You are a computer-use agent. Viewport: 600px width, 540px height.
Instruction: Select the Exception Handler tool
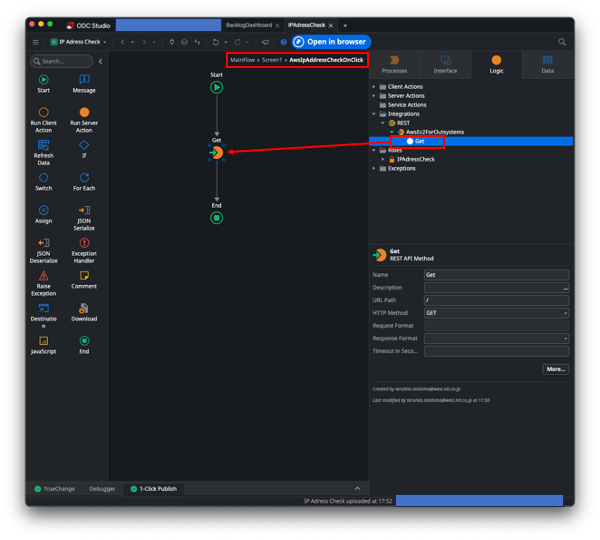(x=84, y=247)
